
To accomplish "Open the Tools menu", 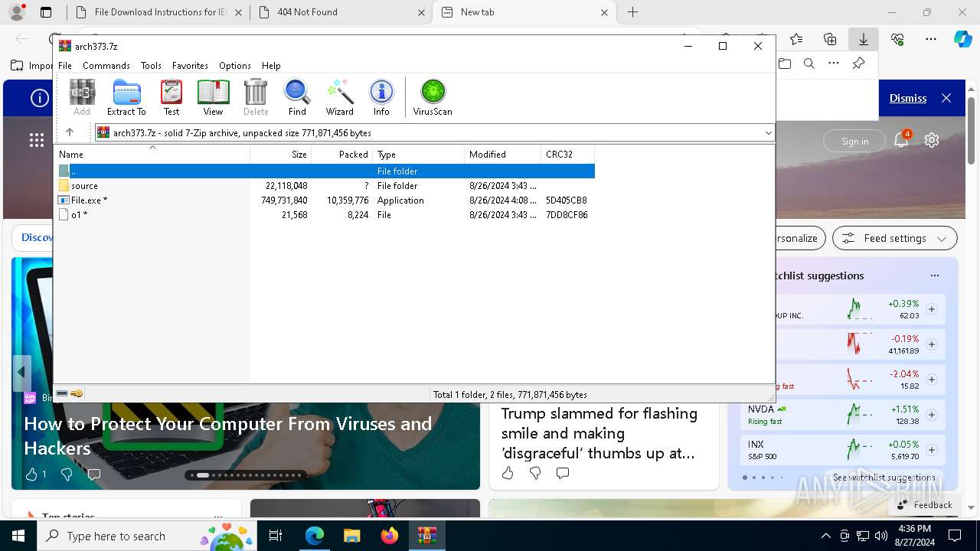I will [x=151, y=66].
